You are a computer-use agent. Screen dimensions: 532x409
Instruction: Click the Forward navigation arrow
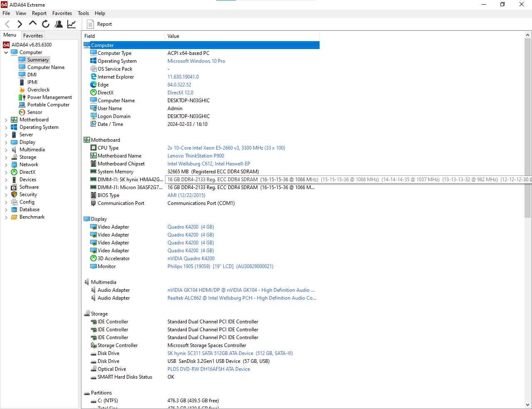click(x=20, y=24)
